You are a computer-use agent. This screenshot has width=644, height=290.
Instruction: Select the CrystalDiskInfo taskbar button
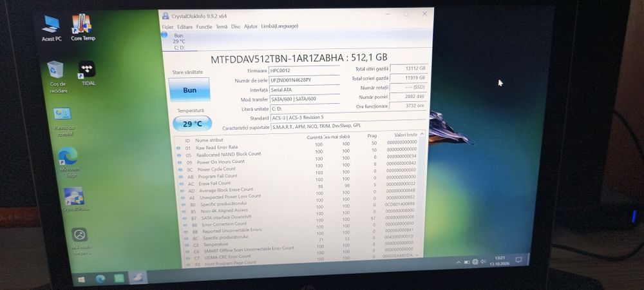[x=137, y=278]
